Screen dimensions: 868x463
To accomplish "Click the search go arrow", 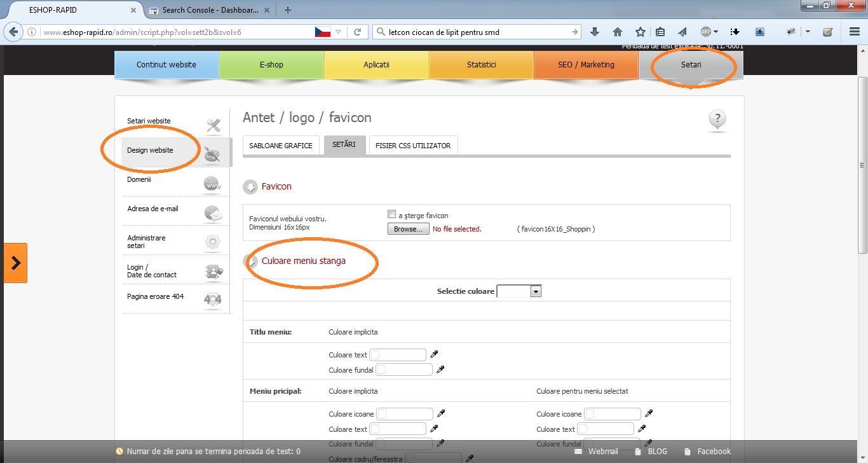I will (575, 32).
